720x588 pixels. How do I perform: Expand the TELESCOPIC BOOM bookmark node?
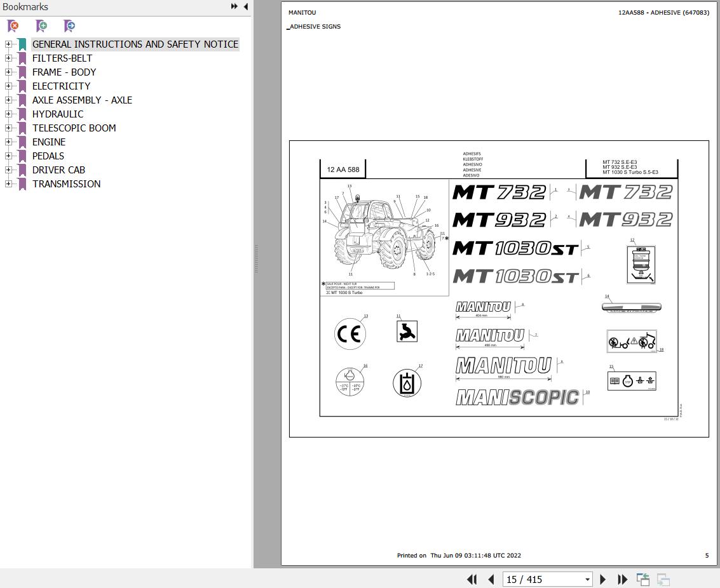click(8, 128)
